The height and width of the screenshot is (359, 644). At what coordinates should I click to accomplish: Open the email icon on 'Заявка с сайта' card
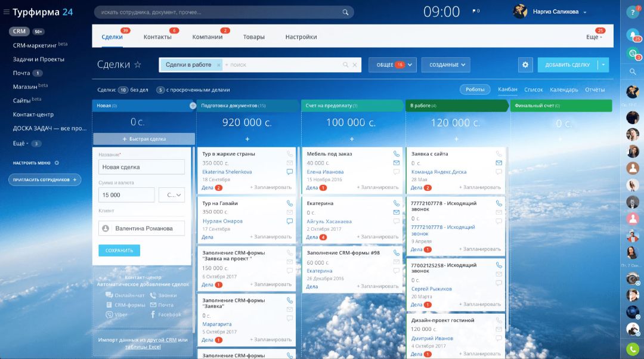coord(499,163)
